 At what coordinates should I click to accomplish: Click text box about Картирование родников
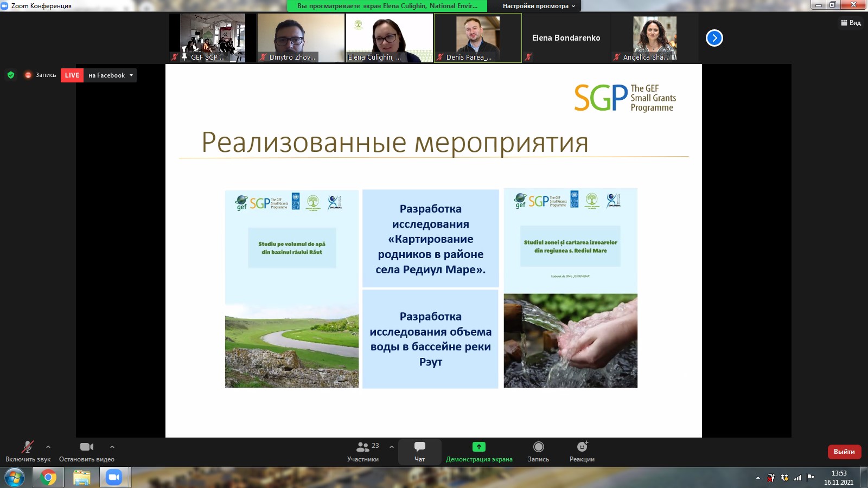click(x=431, y=239)
